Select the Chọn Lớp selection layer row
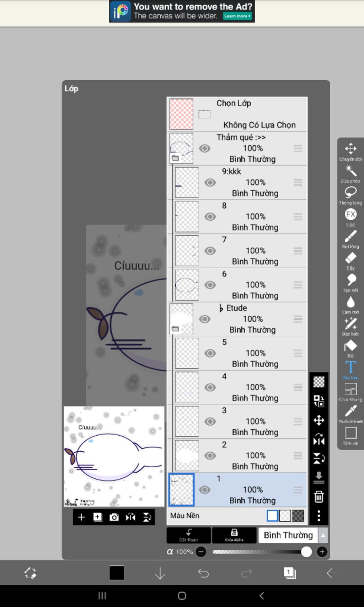This screenshot has height=607, width=364. point(237,114)
